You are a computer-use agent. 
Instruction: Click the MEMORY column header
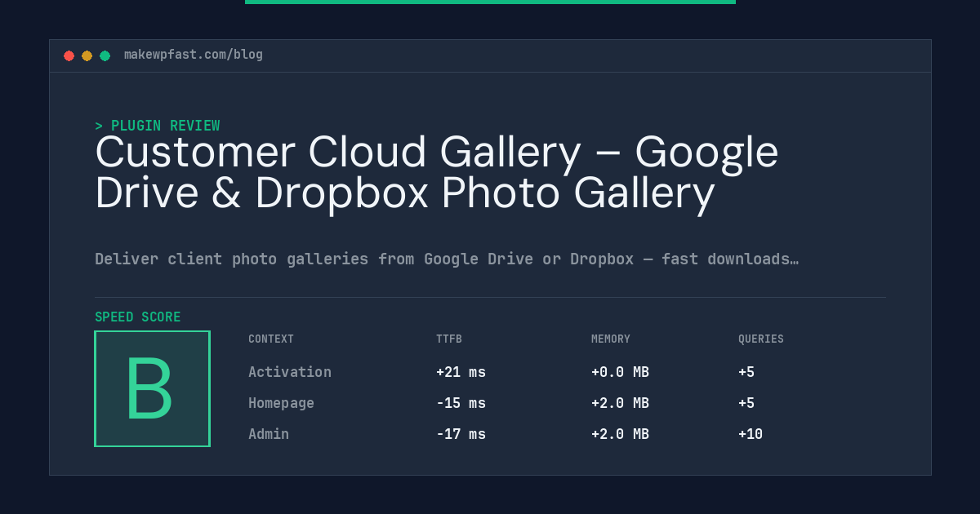coord(611,339)
